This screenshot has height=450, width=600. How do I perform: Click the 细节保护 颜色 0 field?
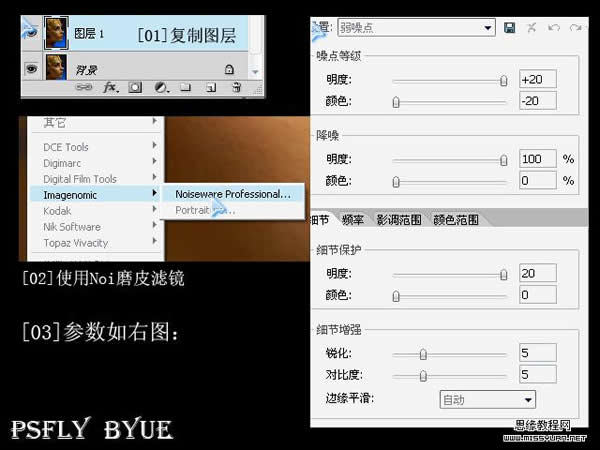(538, 295)
